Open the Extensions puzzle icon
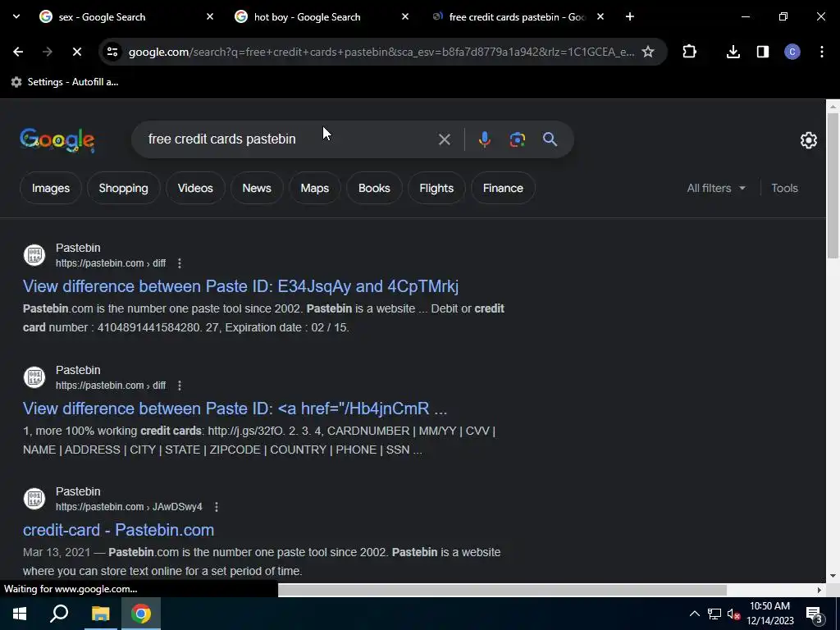 tap(689, 52)
